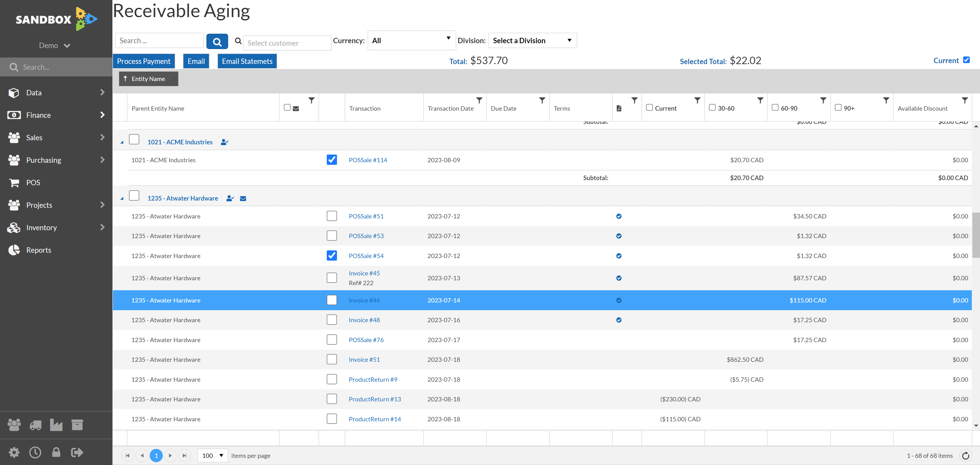The width and height of the screenshot is (980, 465).
Task: Untick the Current checkbox at top right
Action: tap(966, 60)
